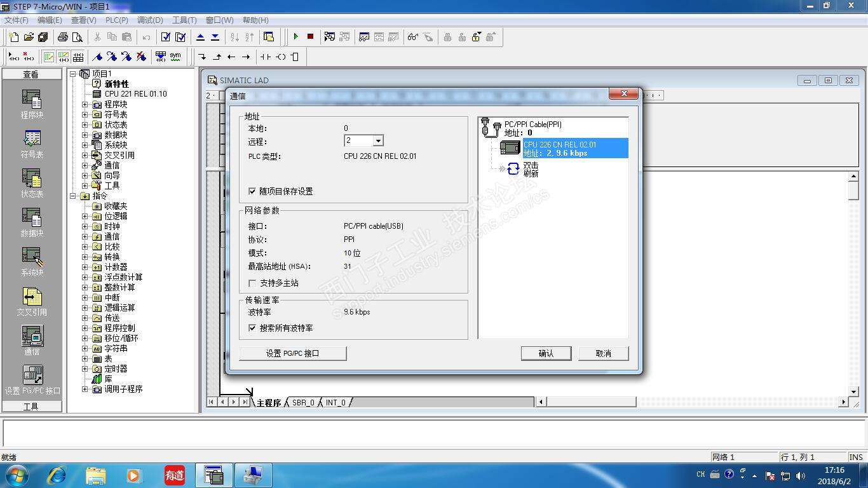The image size is (868, 488).
Task: Open Cross Reference in the view bar
Action: (x=32, y=302)
